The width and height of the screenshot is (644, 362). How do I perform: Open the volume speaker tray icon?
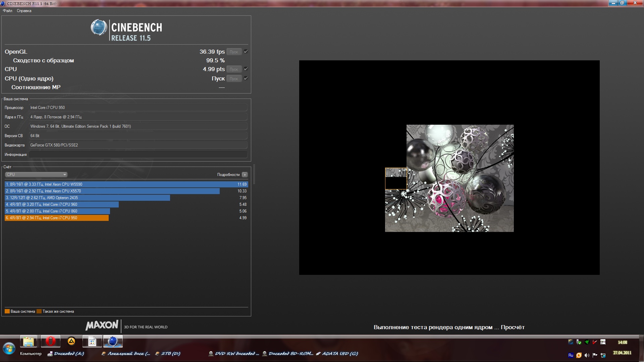(x=587, y=355)
